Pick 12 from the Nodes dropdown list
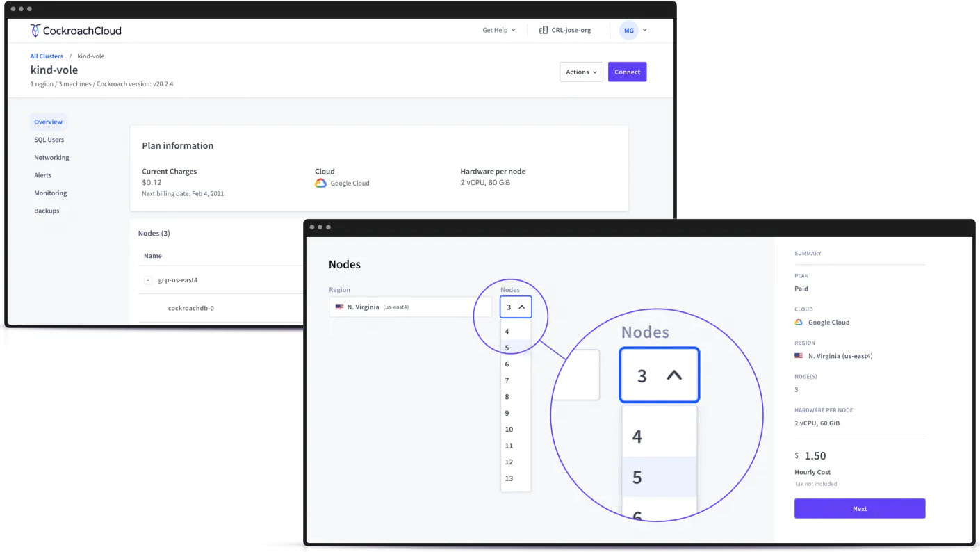This screenshot has height=552, width=980. click(515, 462)
